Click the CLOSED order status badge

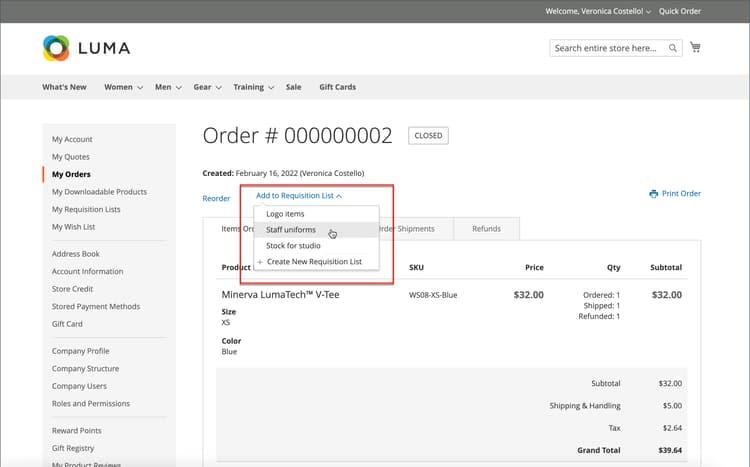click(428, 136)
